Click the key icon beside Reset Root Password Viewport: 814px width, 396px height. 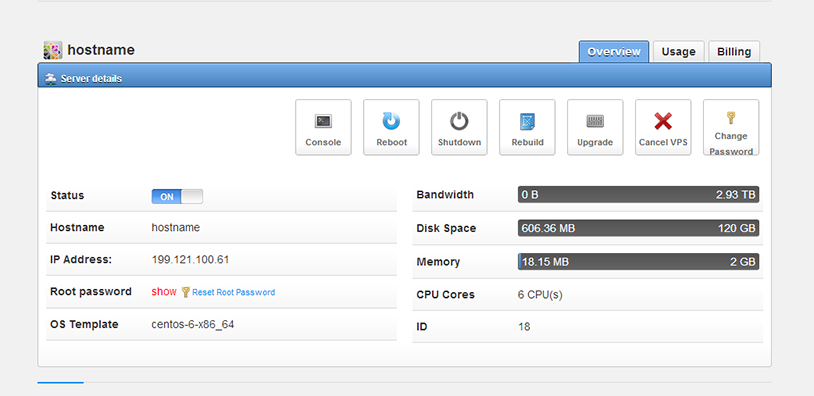point(185,292)
